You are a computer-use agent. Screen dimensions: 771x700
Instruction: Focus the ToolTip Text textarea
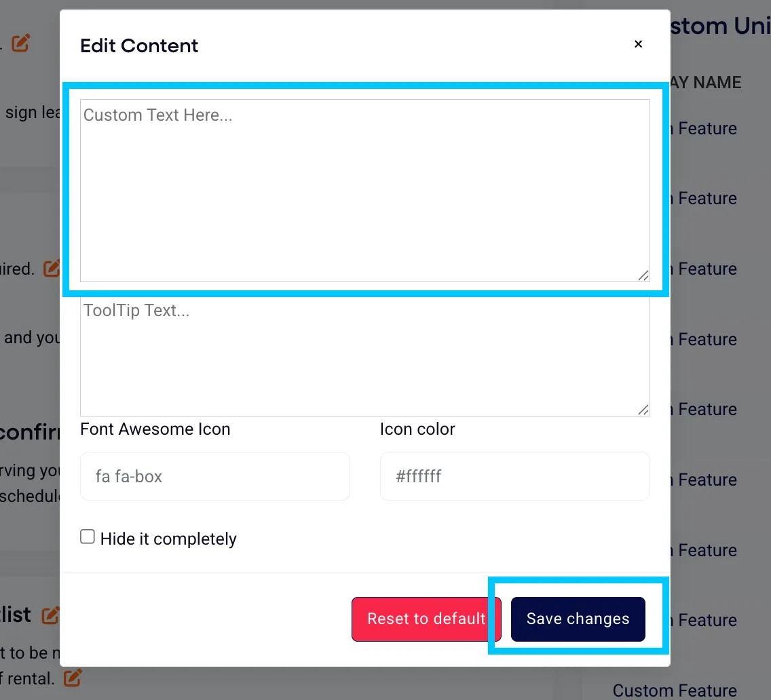click(x=365, y=357)
